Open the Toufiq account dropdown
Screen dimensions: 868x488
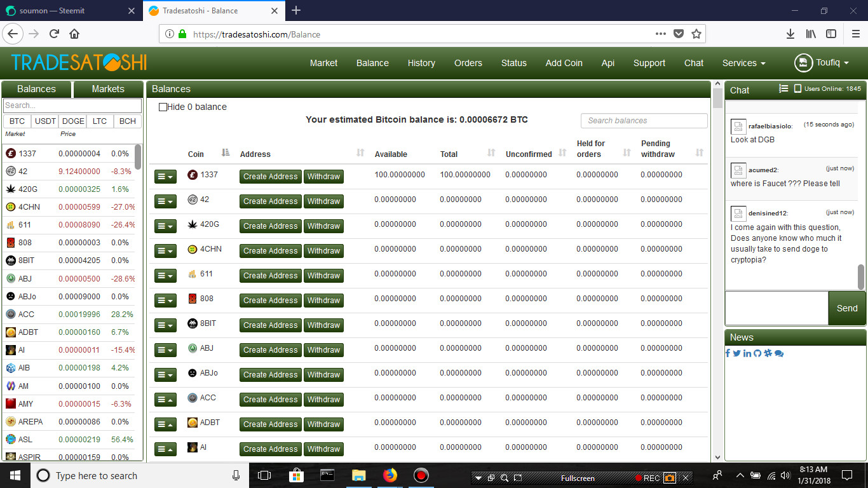[x=832, y=63]
